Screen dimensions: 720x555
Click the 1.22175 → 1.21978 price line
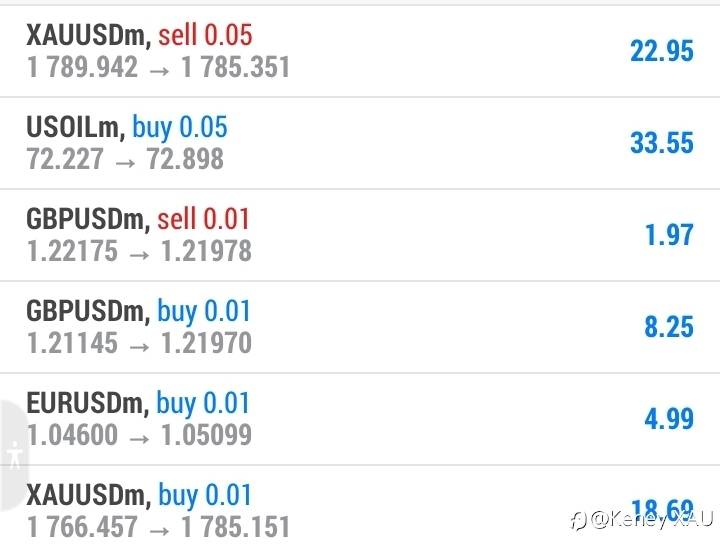[x=139, y=251]
